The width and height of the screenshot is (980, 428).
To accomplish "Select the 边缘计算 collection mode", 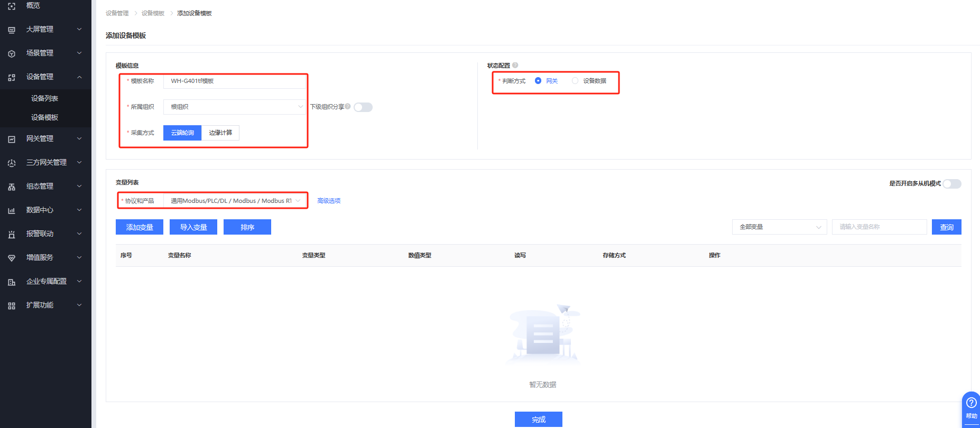I will coord(220,133).
